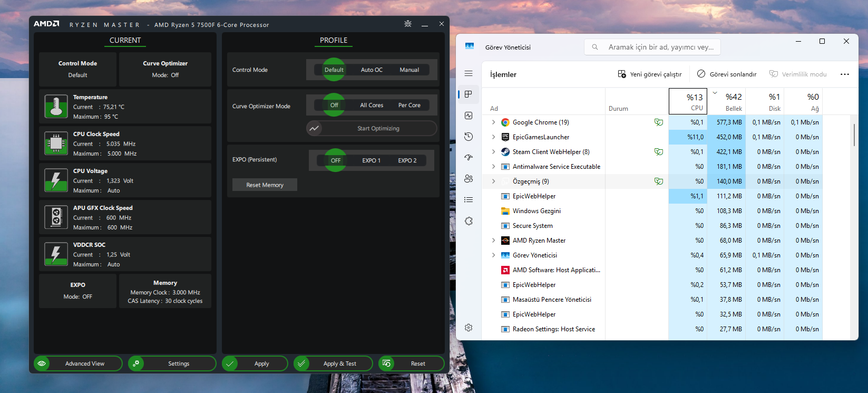Screen dimensions: 868x393
Task: Click Yeni görevi çalıştır in Task Manager
Action: [650, 74]
